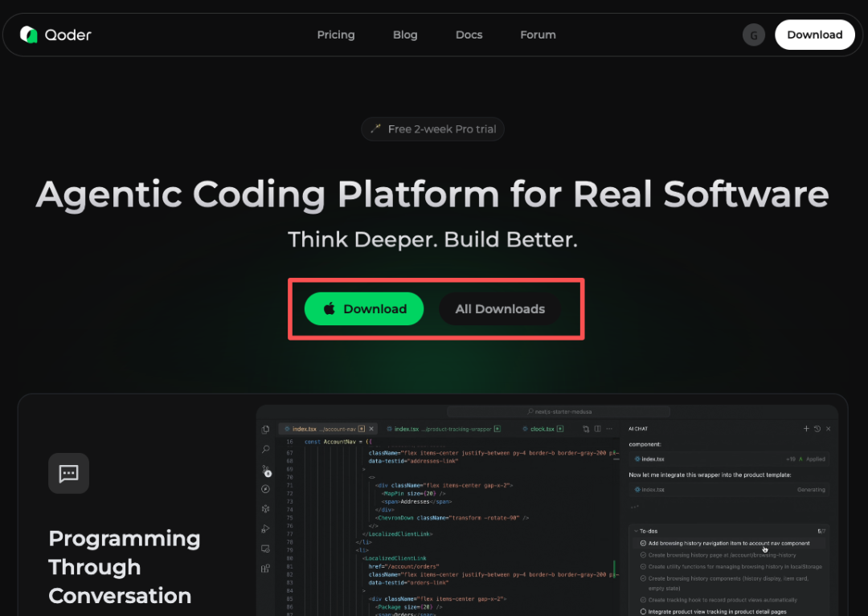Screen dimensions: 868x616
Task: Switch to the clock.tsx editor tab
Action: point(543,429)
